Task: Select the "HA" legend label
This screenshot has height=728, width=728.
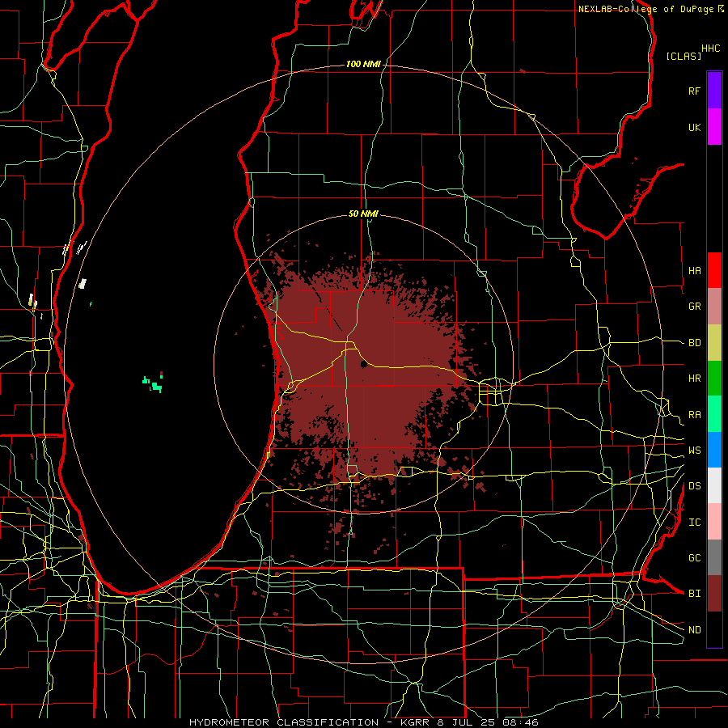Action: [694, 271]
